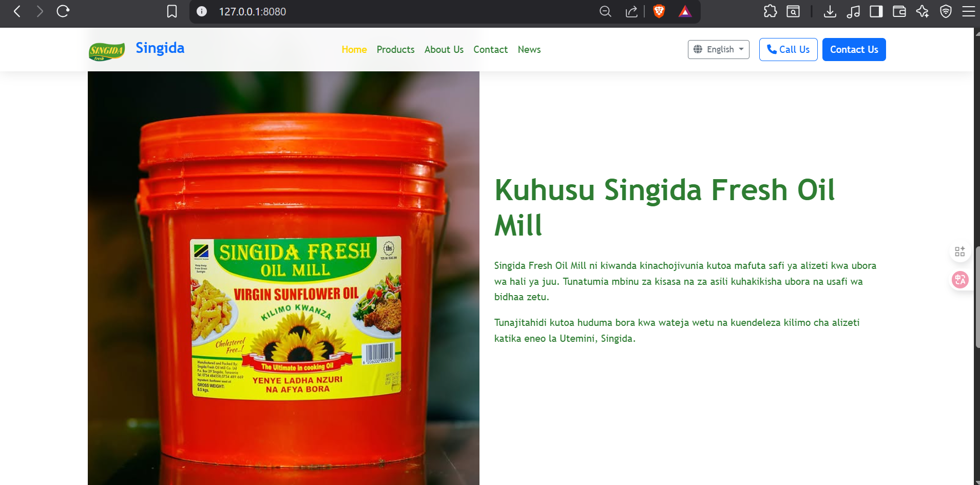The image size is (980, 485).
Task: Click the address bar URL field
Action: pos(400,11)
